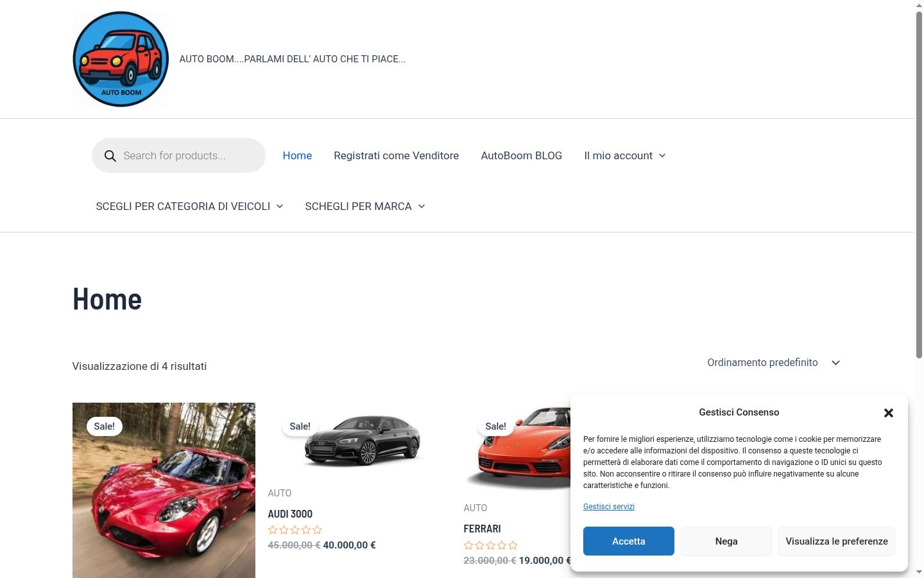Go to Registrati come Venditore
Viewport: 924px width, 578px height.
396,155
